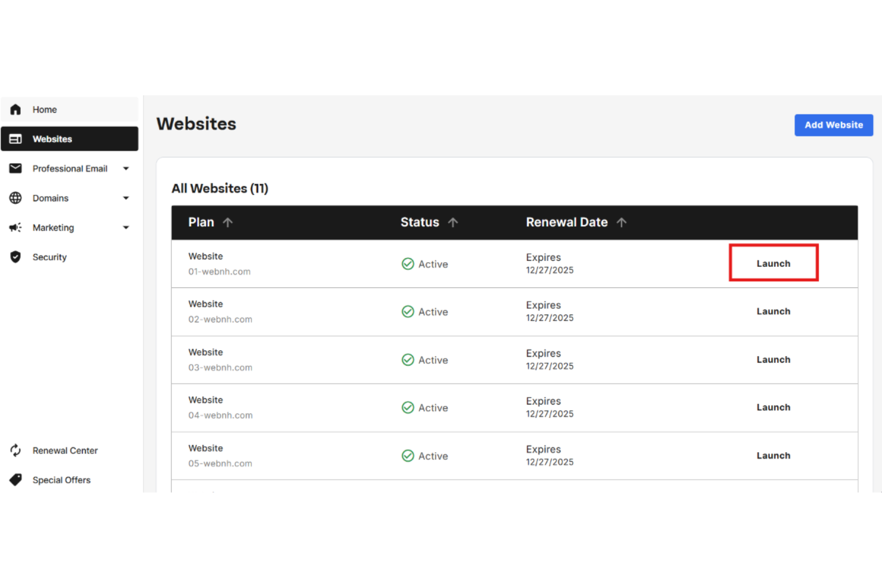This screenshot has height=588, width=882.
Task: Sort the table by the Plan column arrow
Action: pos(228,222)
